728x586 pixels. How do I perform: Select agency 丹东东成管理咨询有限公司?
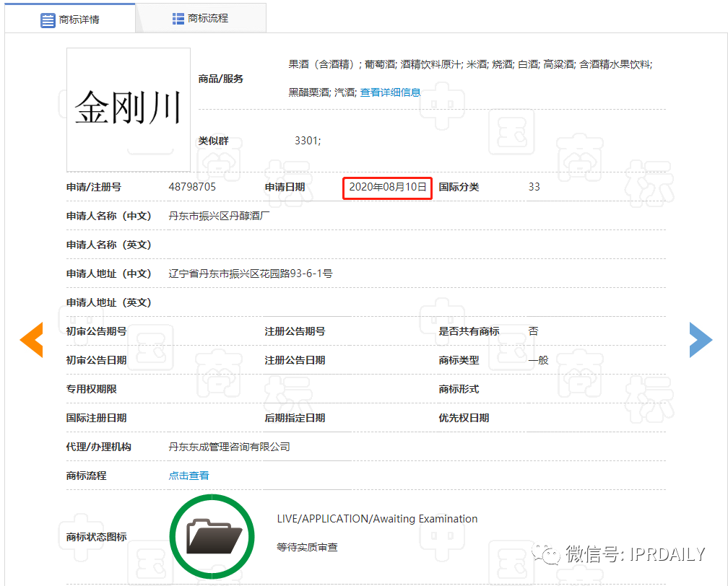[230, 447]
